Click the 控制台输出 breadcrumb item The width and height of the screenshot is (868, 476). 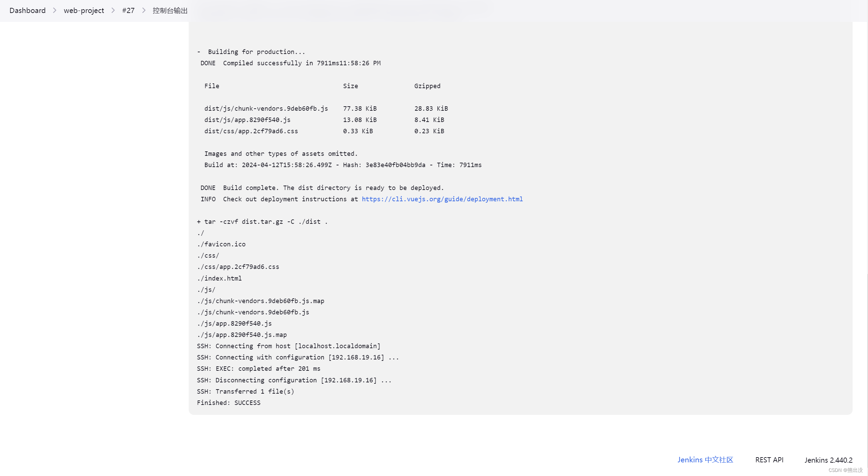tap(170, 11)
